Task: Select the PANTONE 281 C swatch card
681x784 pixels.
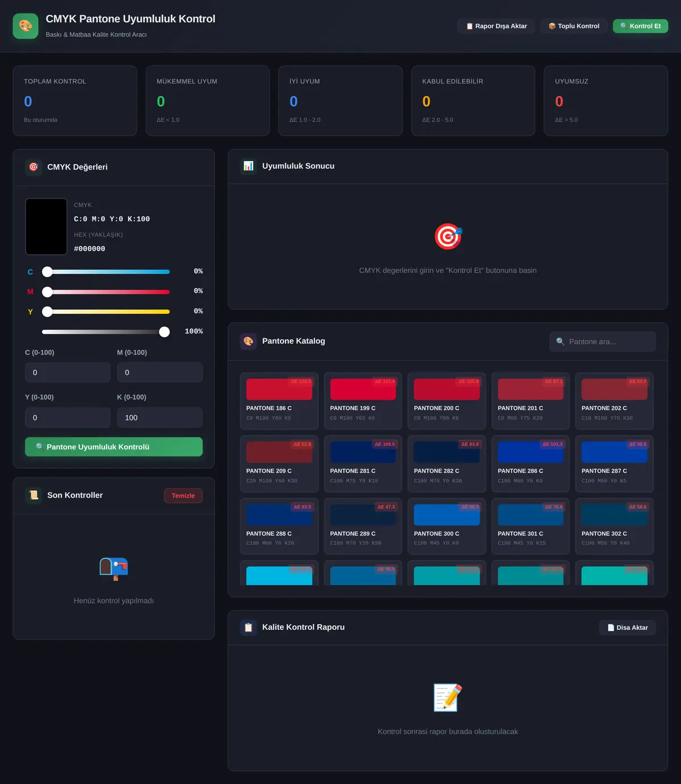Action: (x=363, y=463)
